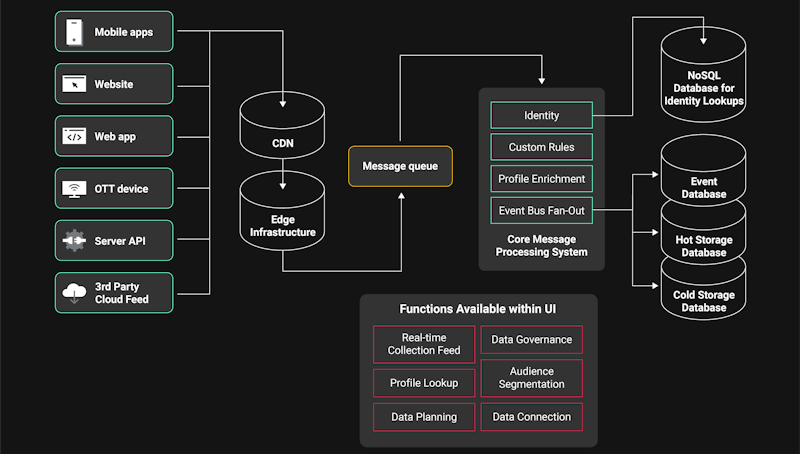The width and height of the screenshot is (800, 454).
Task: Click the 3rd Party Cloud Feed cloud icon
Action: [74, 293]
